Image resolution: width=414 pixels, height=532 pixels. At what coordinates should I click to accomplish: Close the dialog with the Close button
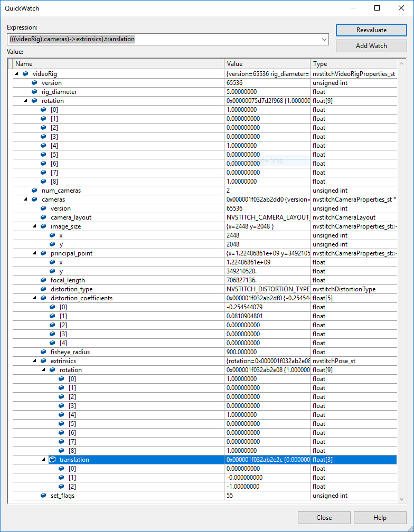[324, 517]
